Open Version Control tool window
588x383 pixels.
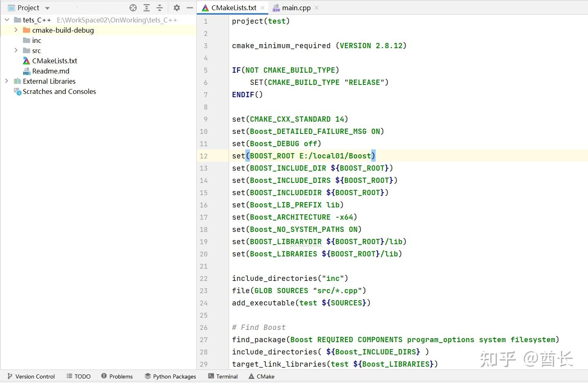coord(31,376)
